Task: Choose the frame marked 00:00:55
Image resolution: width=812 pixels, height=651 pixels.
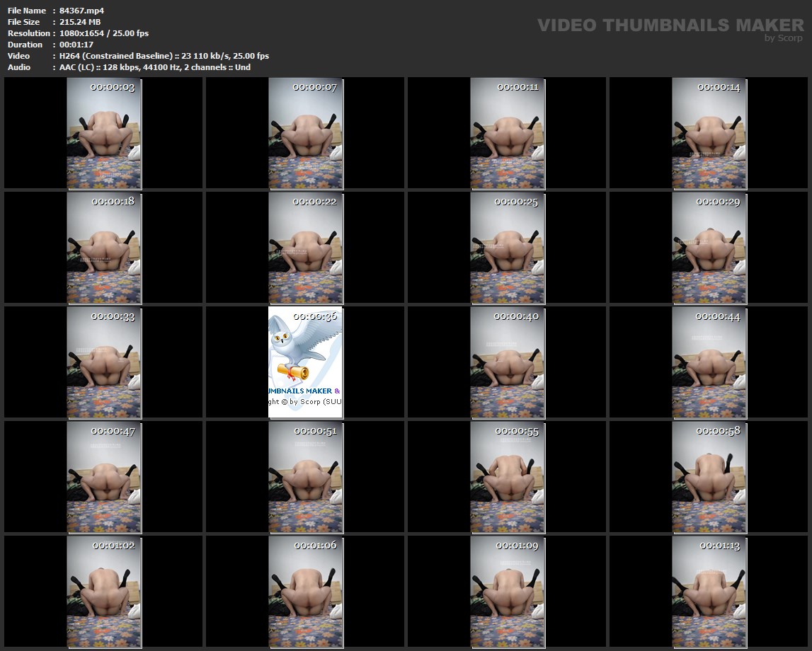Action: 508,477
